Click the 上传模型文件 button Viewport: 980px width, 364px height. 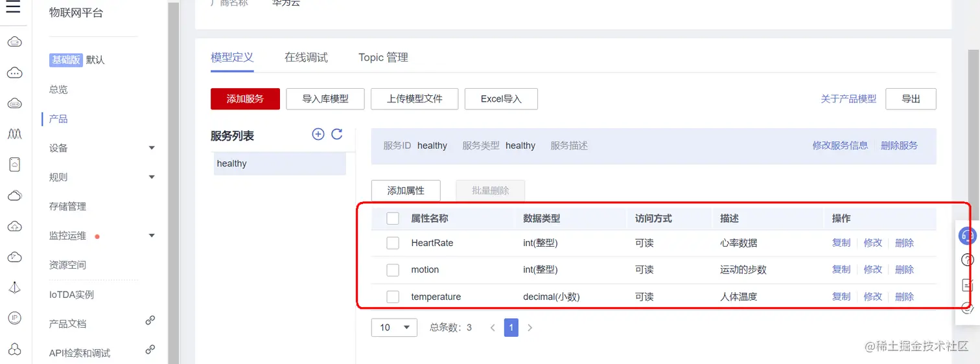pos(415,99)
